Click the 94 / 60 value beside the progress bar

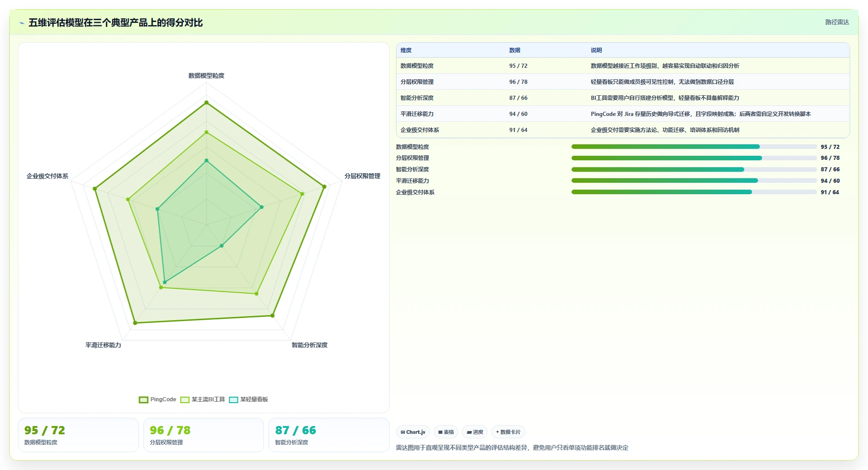click(830, 181)
